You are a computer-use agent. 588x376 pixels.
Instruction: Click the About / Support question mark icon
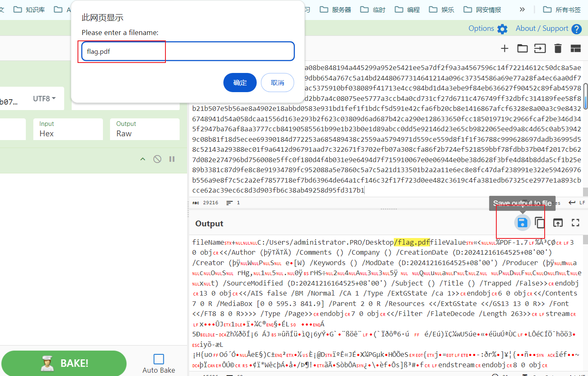(x=577, y=29)
